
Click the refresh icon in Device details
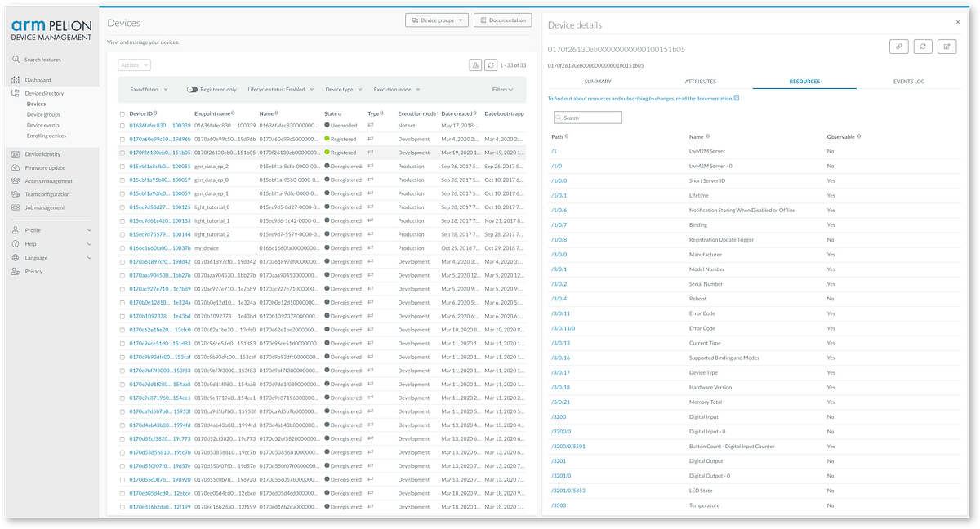click(x=923, y=47)
